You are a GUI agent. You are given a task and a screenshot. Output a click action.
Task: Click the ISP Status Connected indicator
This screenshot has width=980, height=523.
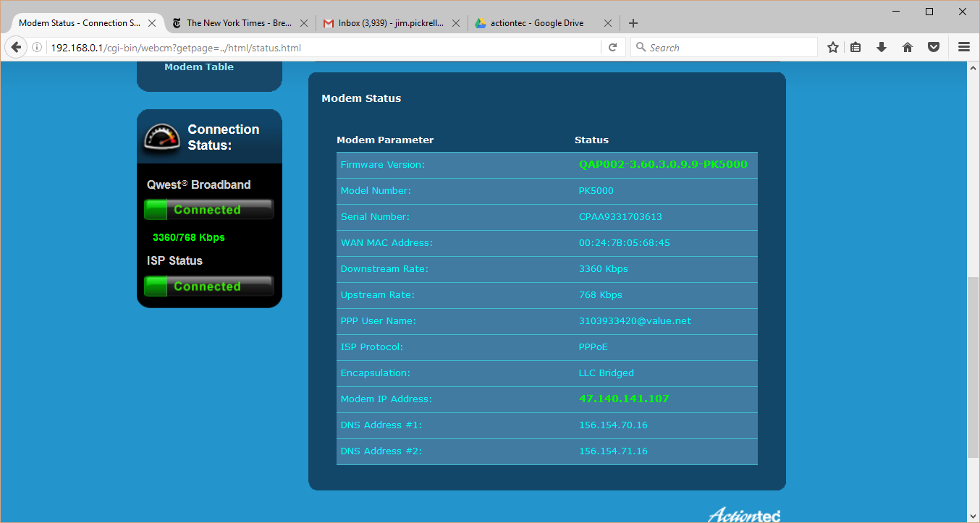pos(209,286)
